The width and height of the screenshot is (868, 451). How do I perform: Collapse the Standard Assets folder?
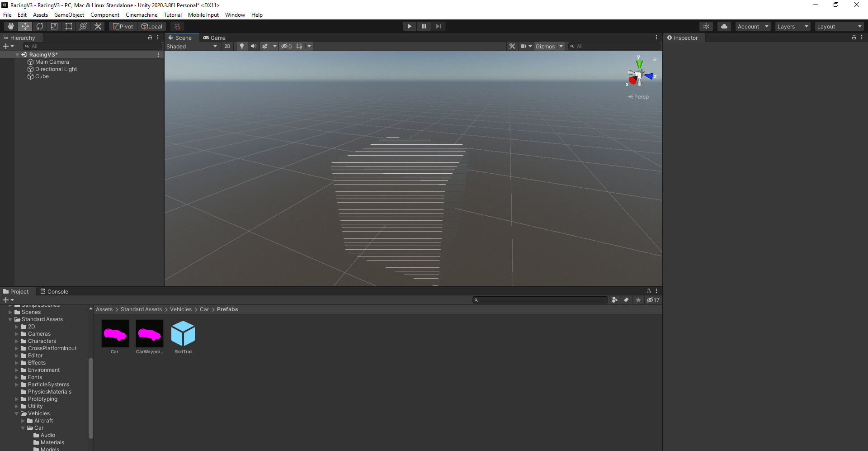pos(10,319)
